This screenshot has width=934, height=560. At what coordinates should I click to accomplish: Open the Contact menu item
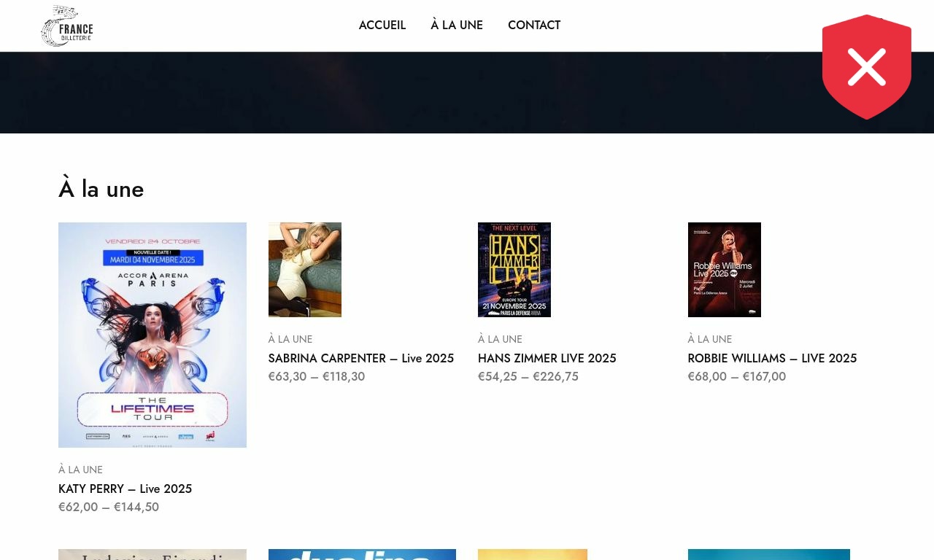tap(534, 25)
